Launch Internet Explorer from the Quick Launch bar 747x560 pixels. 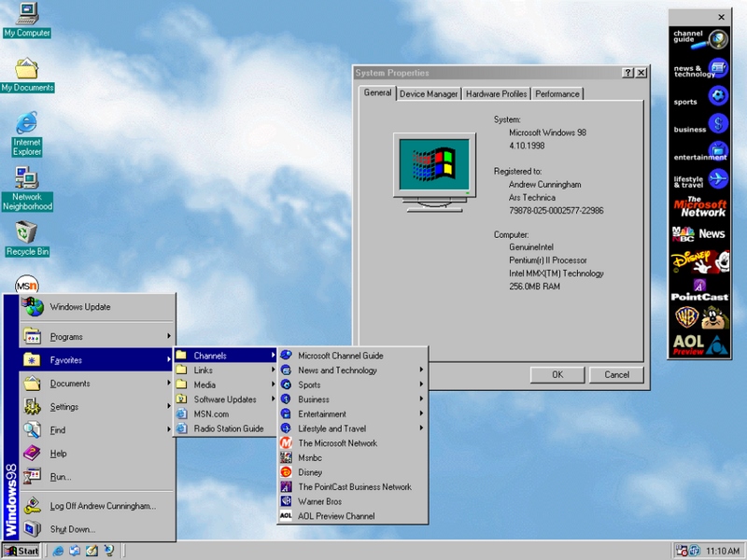click(x=56, y=551)
